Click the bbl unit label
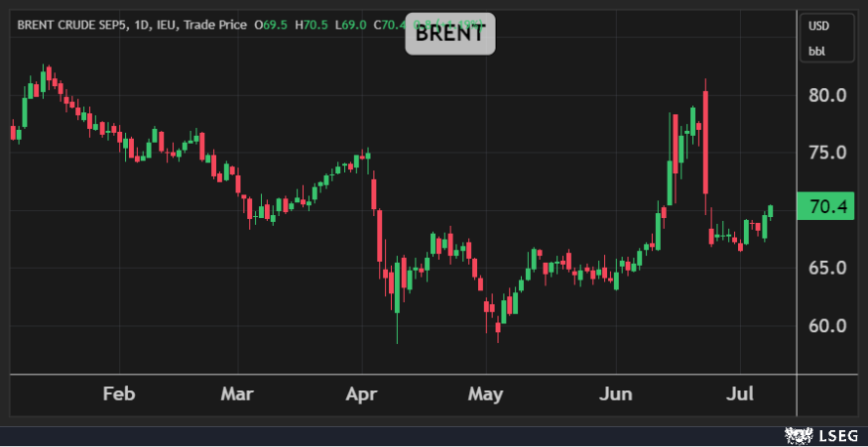 (x=817, y=50)
